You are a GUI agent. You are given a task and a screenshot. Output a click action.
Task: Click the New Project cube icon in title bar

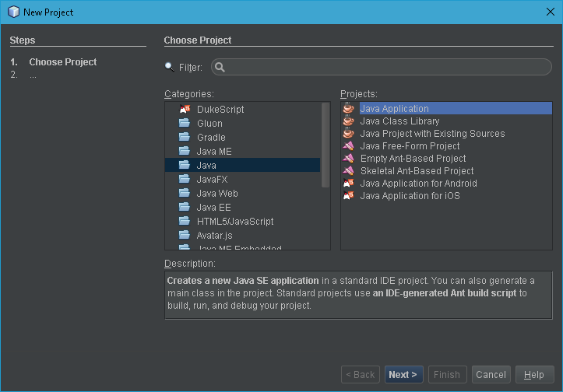pos(14,12)
